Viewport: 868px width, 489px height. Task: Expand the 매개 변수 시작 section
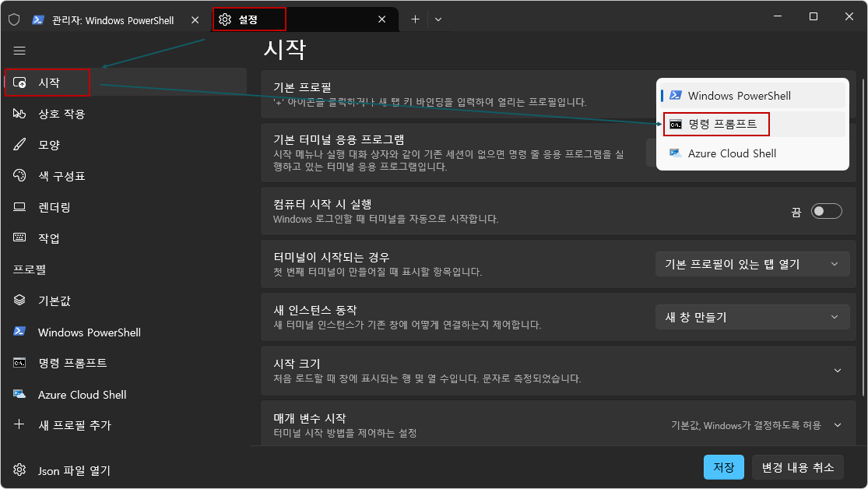point(838,425)
